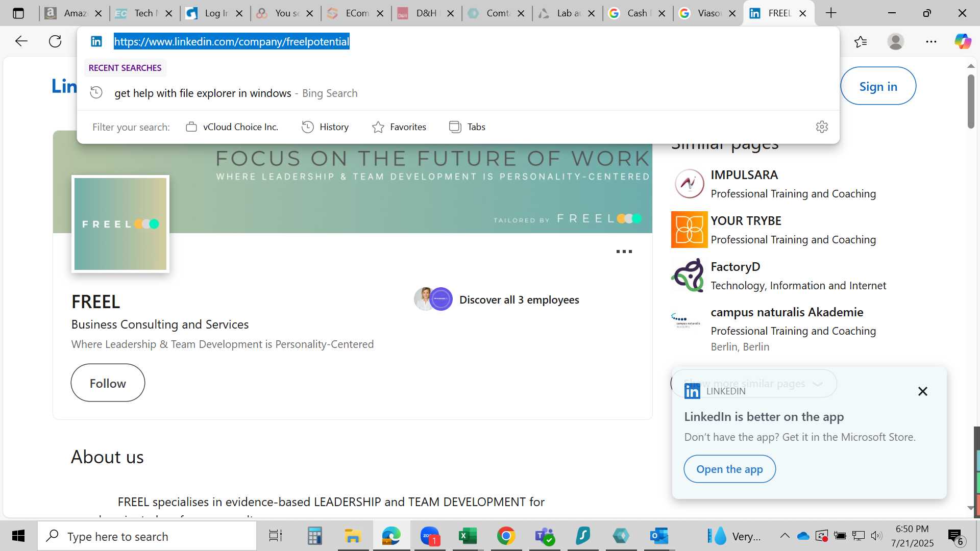Open Google Chrome from taskbar

coord(506,536)
